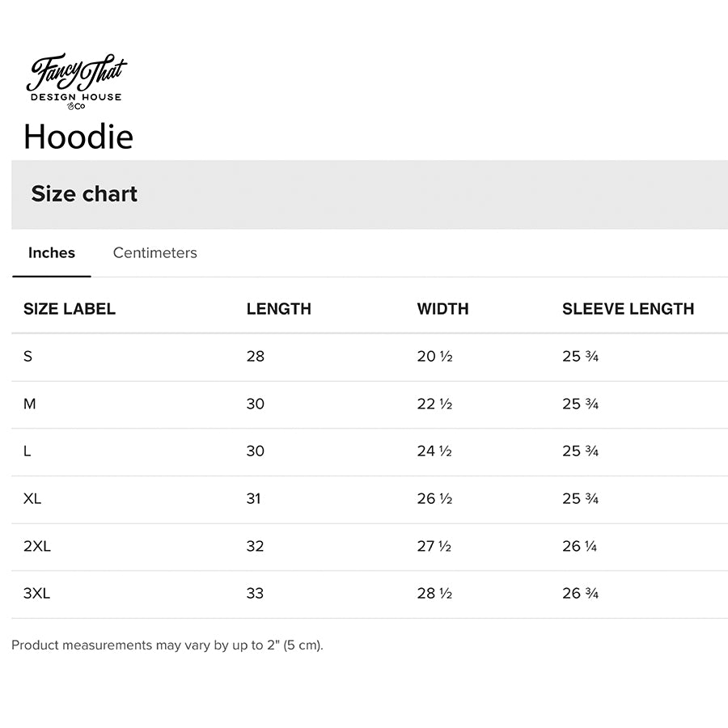Click the SLEEVE LENGTH column header
The image size is (728, 728).
pyautogui.click(x=628, y=309)
